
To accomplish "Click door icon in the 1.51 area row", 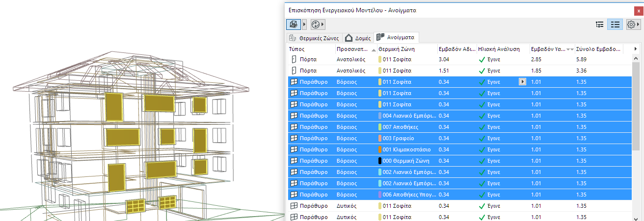I will [294, 71].
